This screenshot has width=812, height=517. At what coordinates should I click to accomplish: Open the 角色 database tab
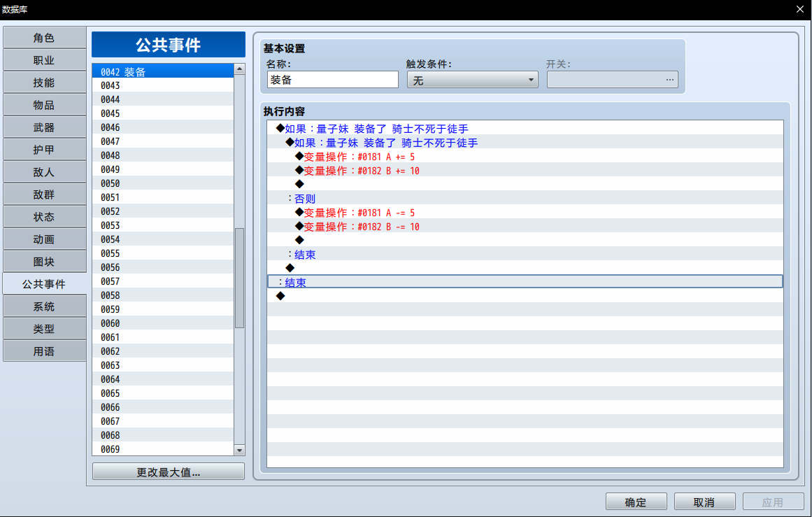pyautogui.click(x=44, y=38)
